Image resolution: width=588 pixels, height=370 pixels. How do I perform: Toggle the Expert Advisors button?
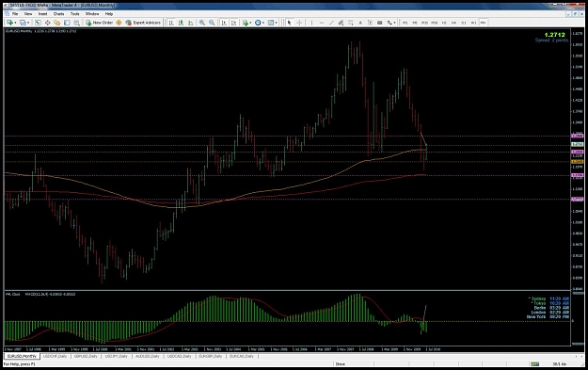143,23
